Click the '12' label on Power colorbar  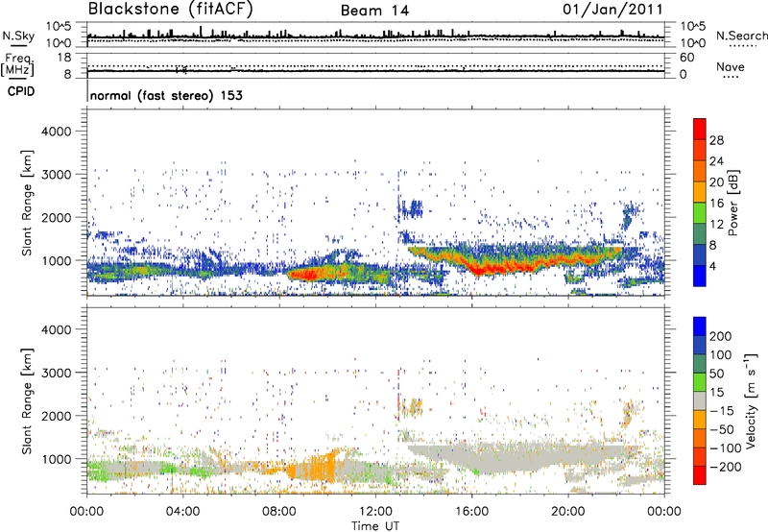point(716,225)
